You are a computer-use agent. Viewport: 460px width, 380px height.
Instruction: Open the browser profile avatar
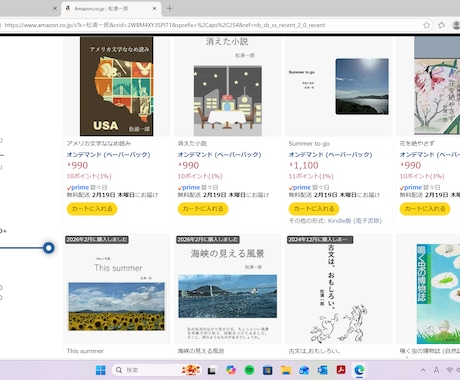coord(456,25)
